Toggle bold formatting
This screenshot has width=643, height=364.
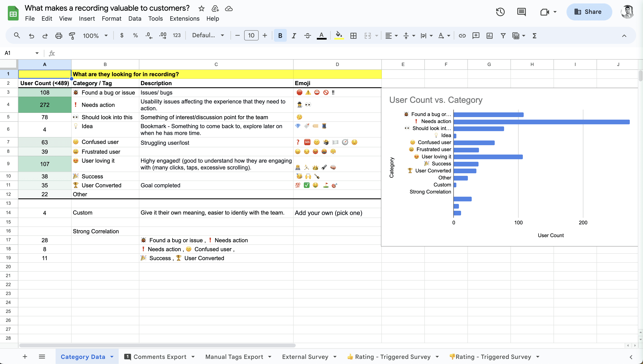pyautogui.click(x=280, y=36)
